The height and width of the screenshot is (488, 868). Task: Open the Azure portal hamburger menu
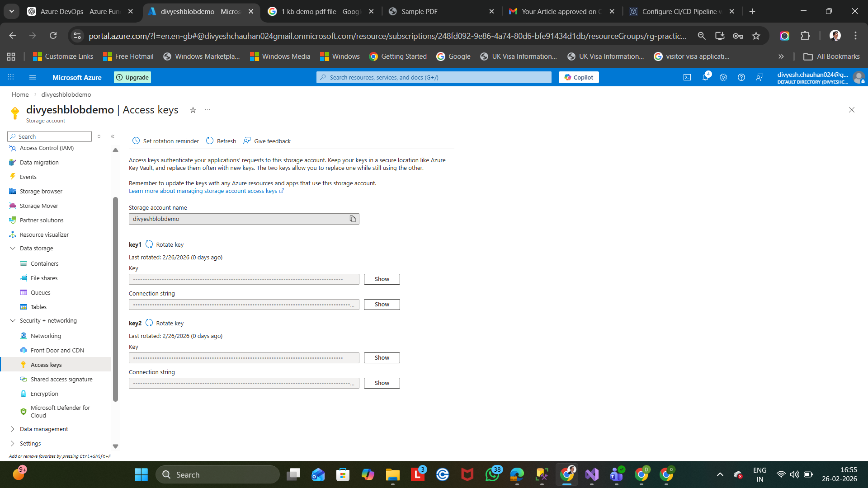click(x=33, y=77)
